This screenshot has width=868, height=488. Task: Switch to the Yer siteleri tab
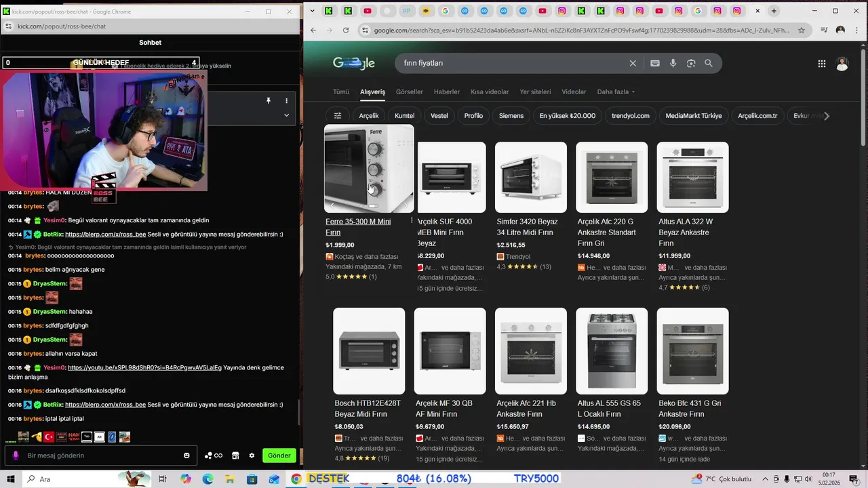tap(535, 91)
